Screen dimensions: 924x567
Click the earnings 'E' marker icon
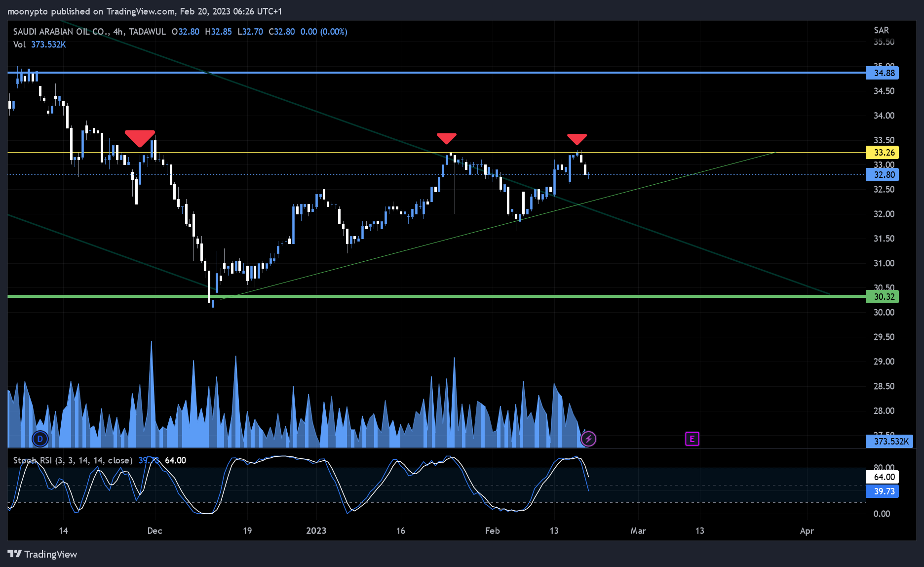(x=692, y=439)
